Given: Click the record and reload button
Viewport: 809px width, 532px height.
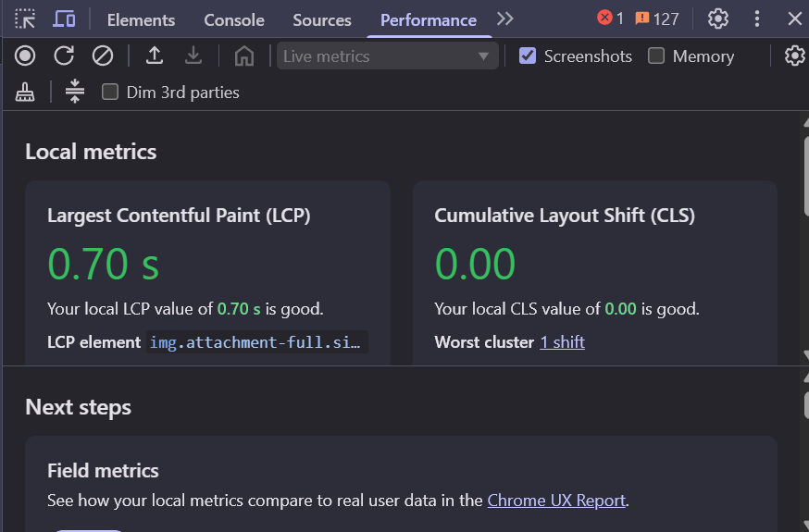Looking at the screenshot, I should [64, 56].
